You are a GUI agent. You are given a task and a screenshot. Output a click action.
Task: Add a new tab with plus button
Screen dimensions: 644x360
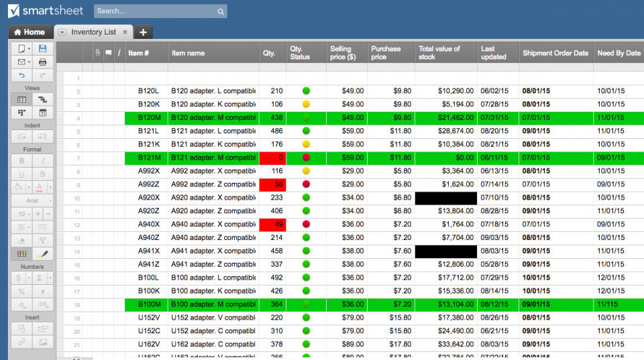pyautogui.click(x=143, y=32)
